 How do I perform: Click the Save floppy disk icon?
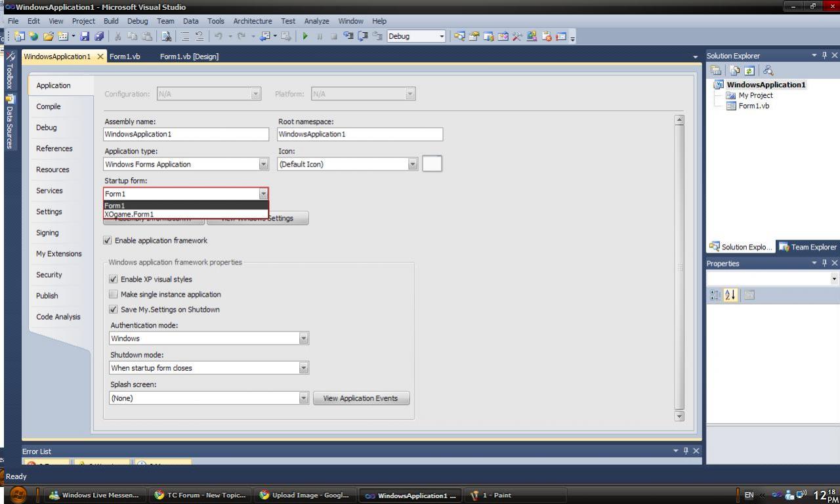85,36
